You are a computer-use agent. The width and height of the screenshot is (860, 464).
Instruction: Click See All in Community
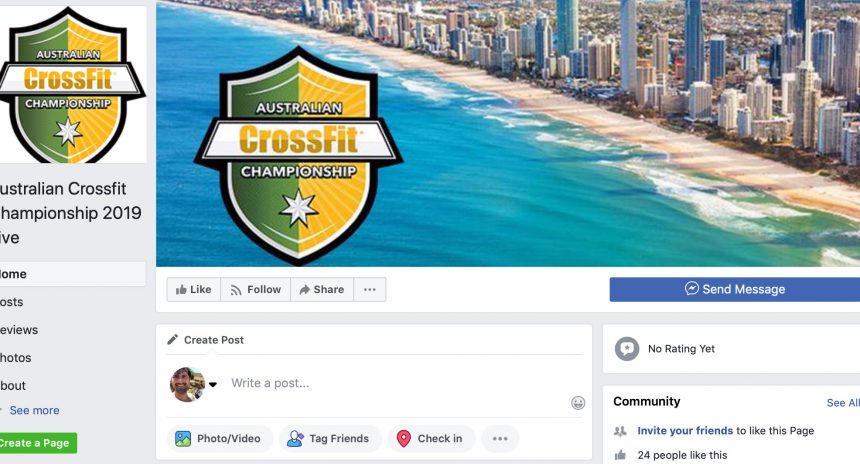coord(843,403)
